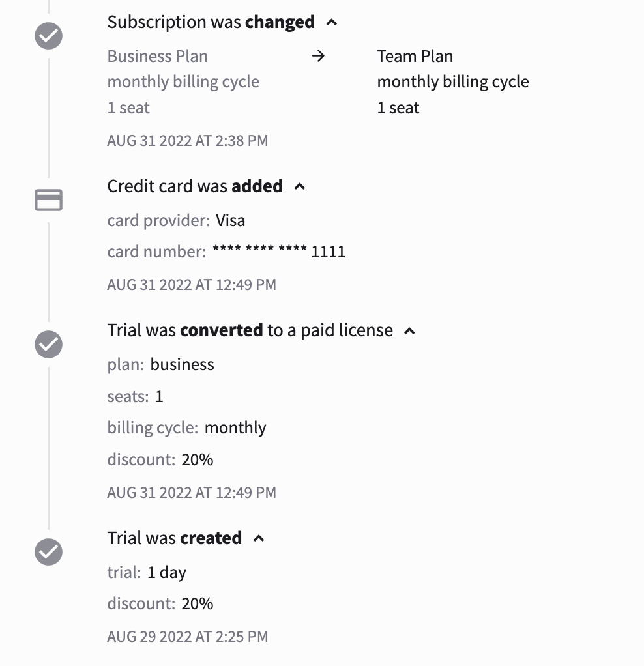
Task: Select the masked card number ending 1111
Action: [x=278, y=252]
